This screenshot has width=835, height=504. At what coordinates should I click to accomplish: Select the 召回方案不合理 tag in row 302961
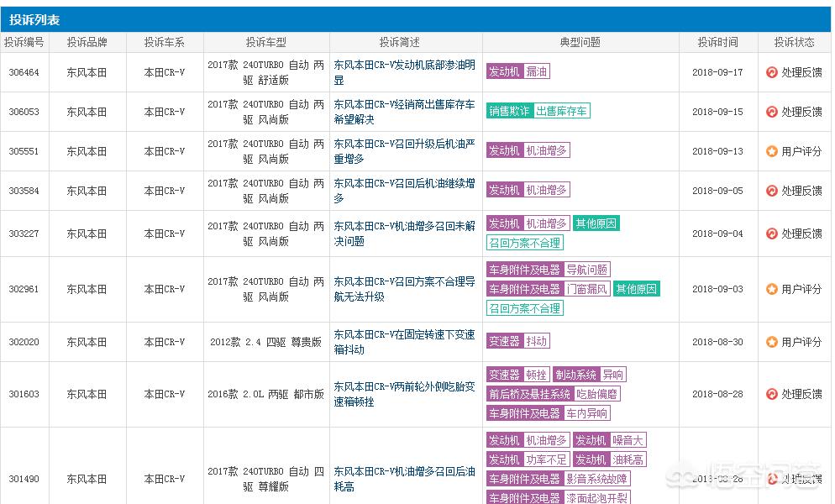524,308
